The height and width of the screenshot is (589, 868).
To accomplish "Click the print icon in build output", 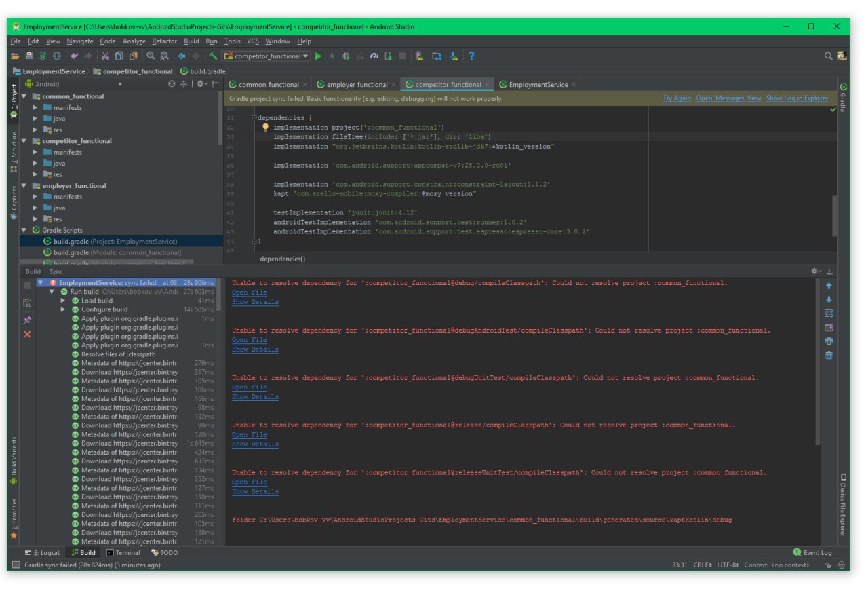I will point(829,341).
